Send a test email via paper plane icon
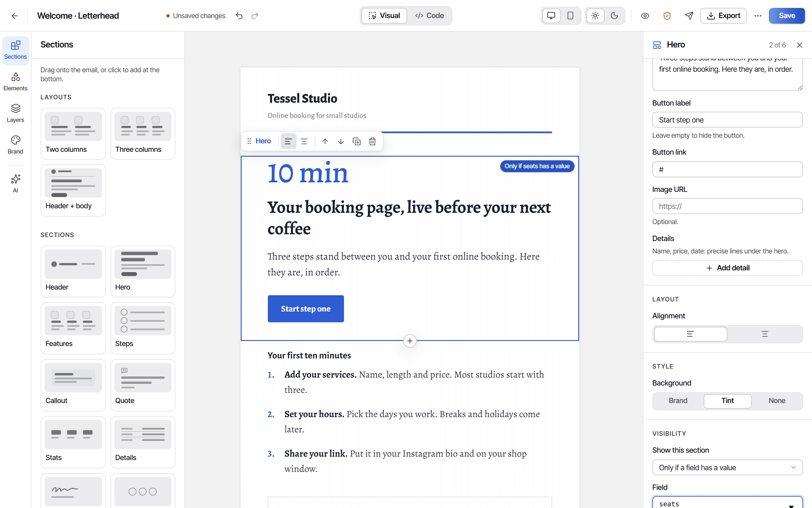Image resolution: width=812 pixels, height=508 pixels. (x=689, y=16)
